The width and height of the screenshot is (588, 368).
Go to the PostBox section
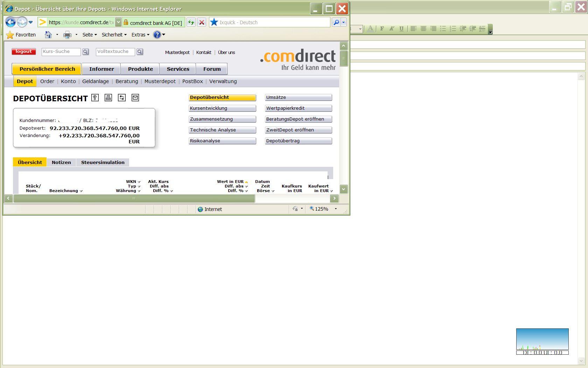pyautogui.click(x=192, y=81)
